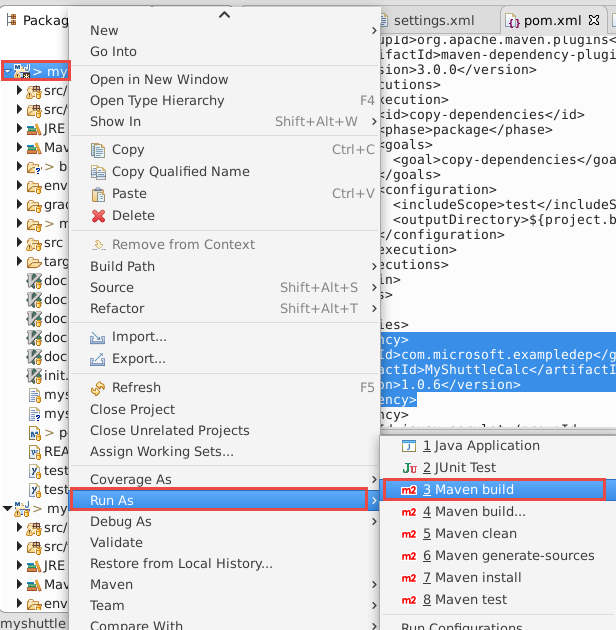Open the Show In submenu arrow
The width and height of the screenshot is (616, 630).
click(374, 121)
